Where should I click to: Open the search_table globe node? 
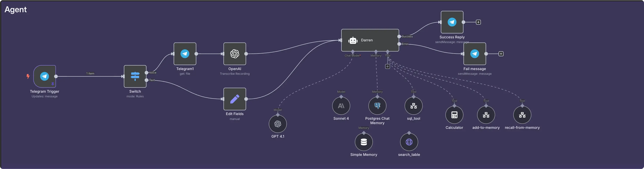tap(409, 142)
